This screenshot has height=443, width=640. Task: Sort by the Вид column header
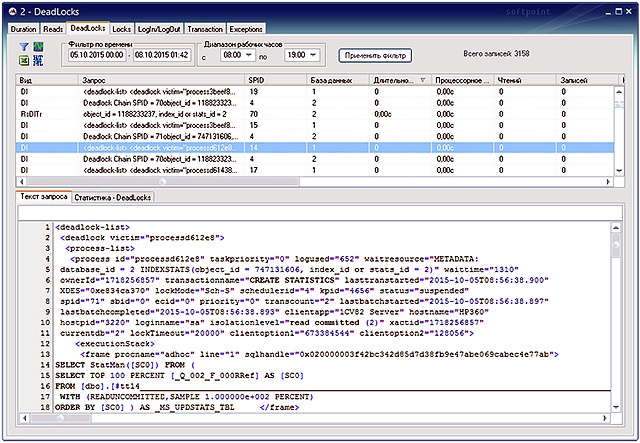click(47, 80)
